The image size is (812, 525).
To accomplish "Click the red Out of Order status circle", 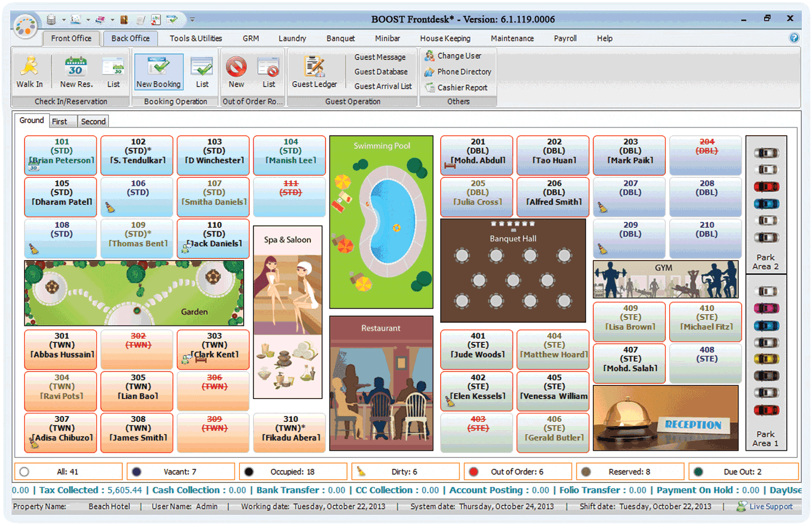I will 473,472.
